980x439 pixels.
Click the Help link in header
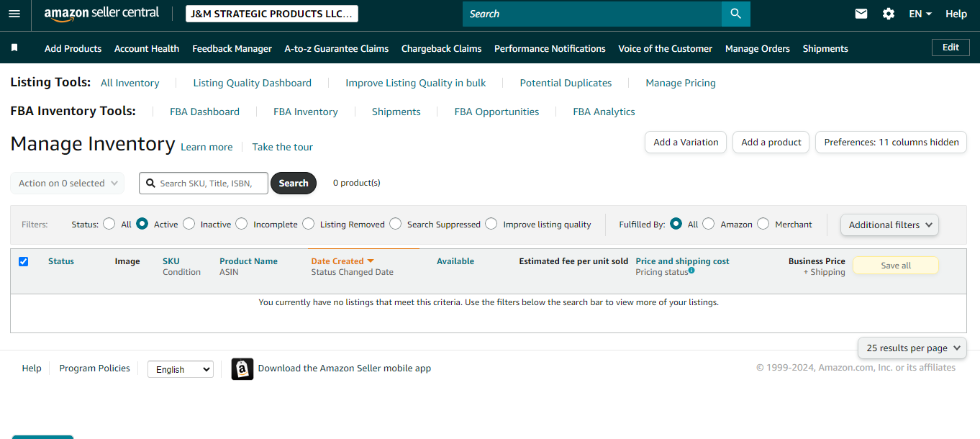[x=956, y=14]
